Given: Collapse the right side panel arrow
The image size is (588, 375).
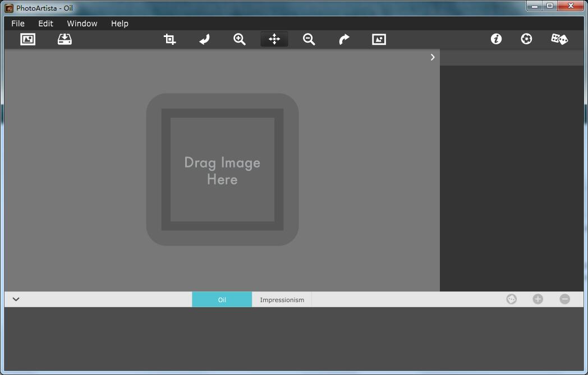Looking at the screenshot, I should point(433,57).
